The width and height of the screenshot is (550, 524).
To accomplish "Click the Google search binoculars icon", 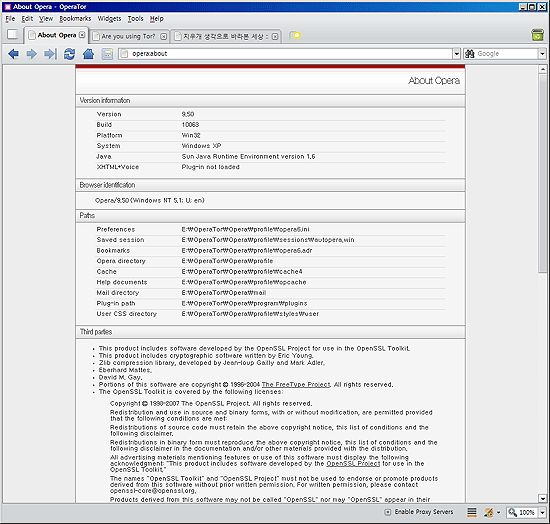I will click(469, 54).
